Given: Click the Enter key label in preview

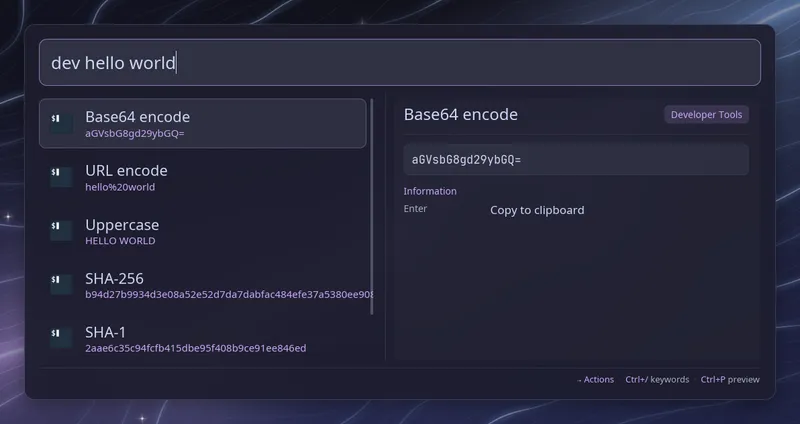Looking at the screenshot, I should [415, 209].
